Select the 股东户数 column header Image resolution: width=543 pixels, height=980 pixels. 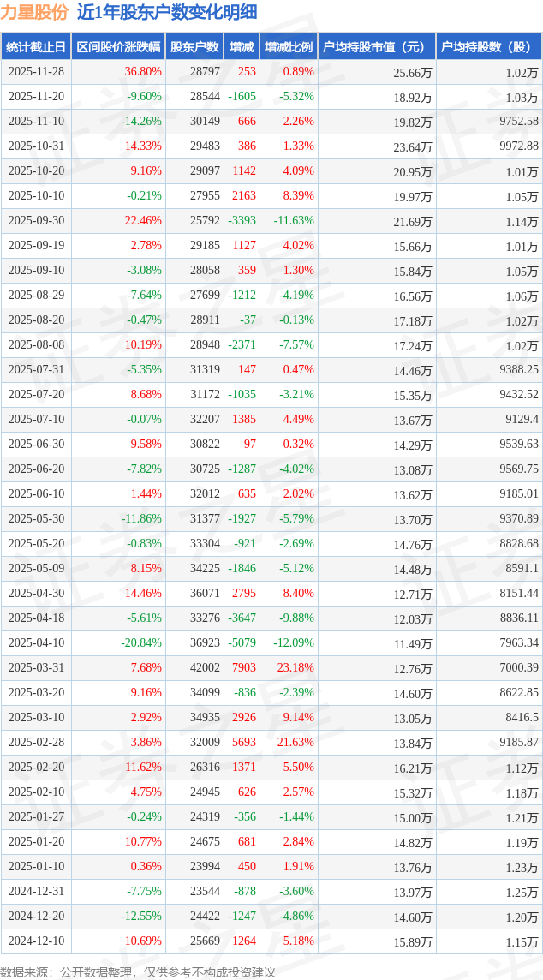click(x=194, y=47)
